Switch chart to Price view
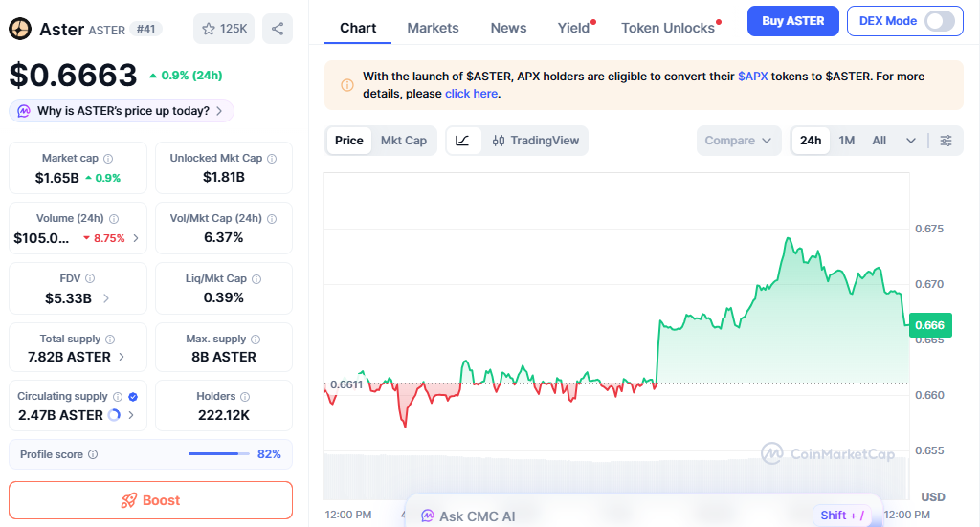 tap(348, 141)
